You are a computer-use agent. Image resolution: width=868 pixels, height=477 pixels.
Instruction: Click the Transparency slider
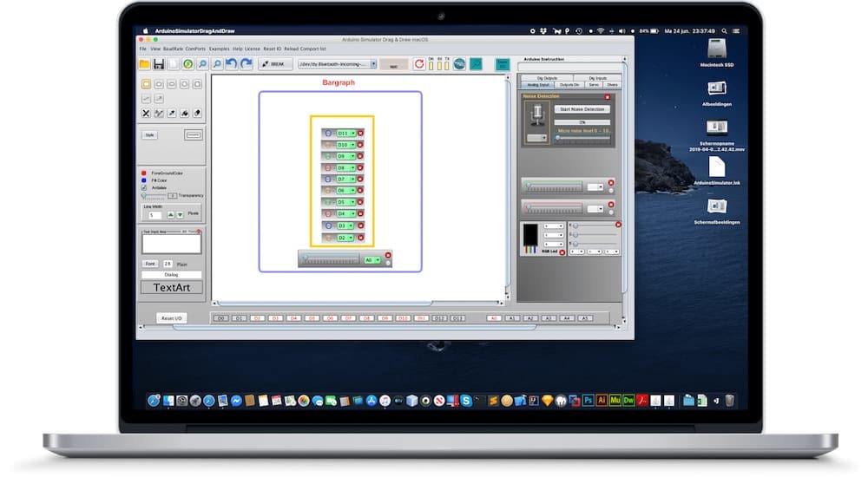tap(155, 196)
